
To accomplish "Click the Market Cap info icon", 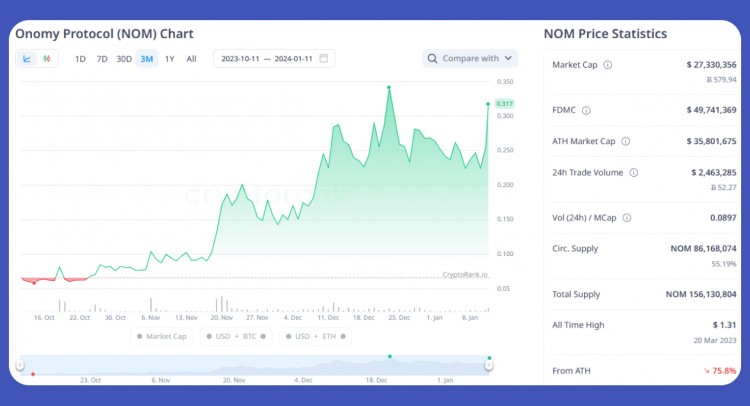I will (608, 65).
